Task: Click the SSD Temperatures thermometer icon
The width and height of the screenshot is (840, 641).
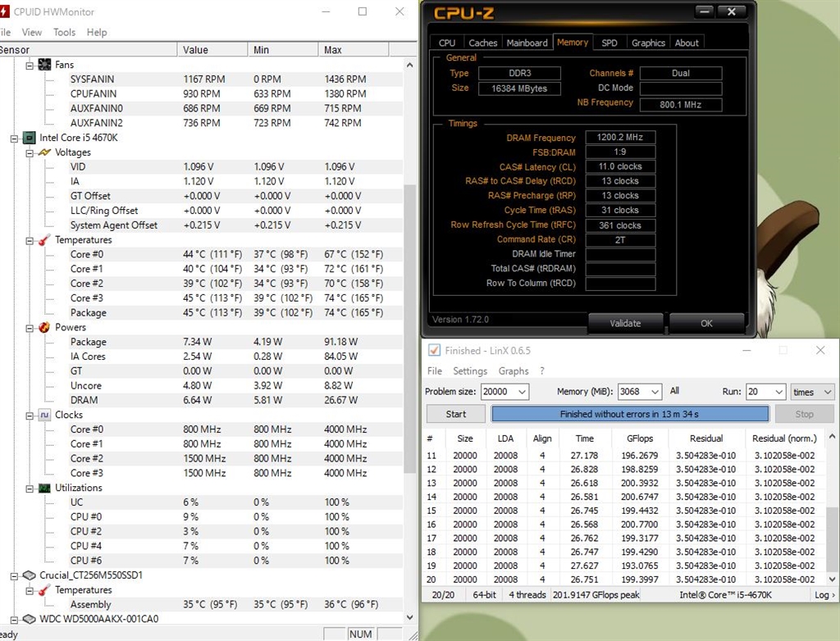Action: pyautogui.click(x=44, y=590)
